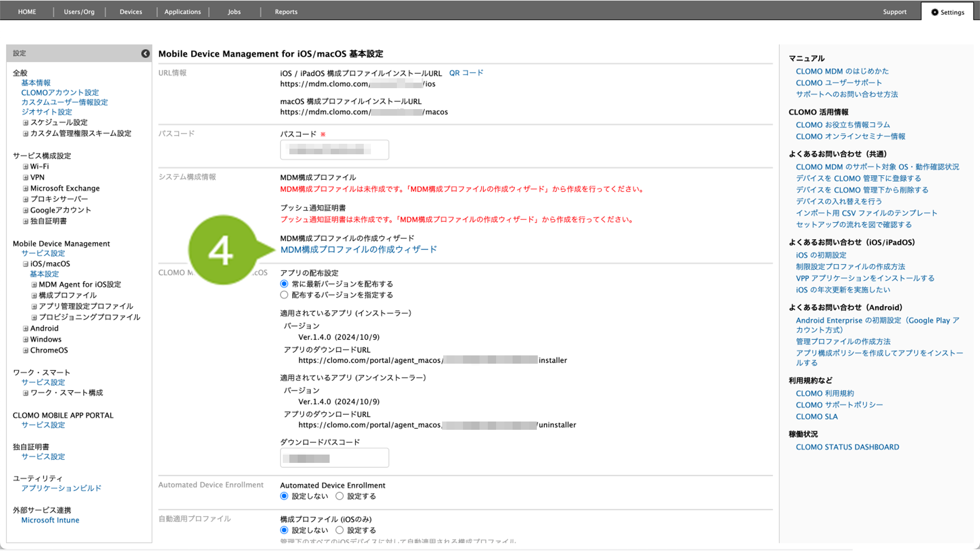The width and height of the screenshot is (980, 551).
Task: Expand スケジュール設定 tree node
Action: 25,122
